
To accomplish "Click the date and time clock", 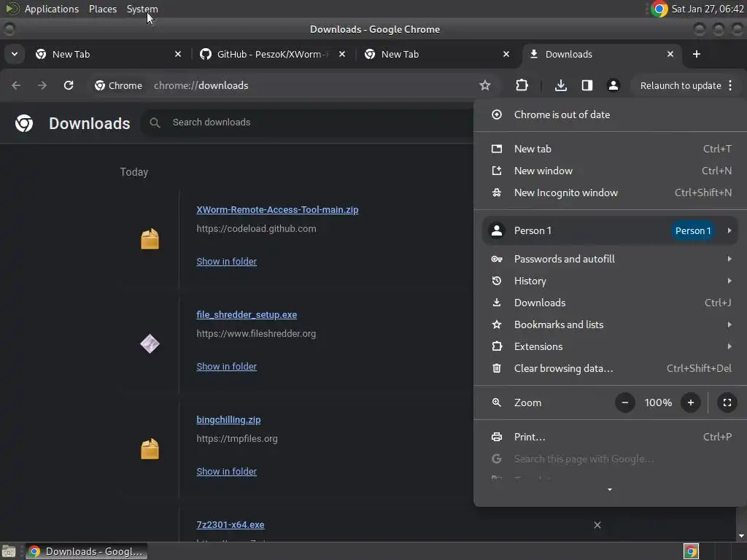I will click(708, 9).
